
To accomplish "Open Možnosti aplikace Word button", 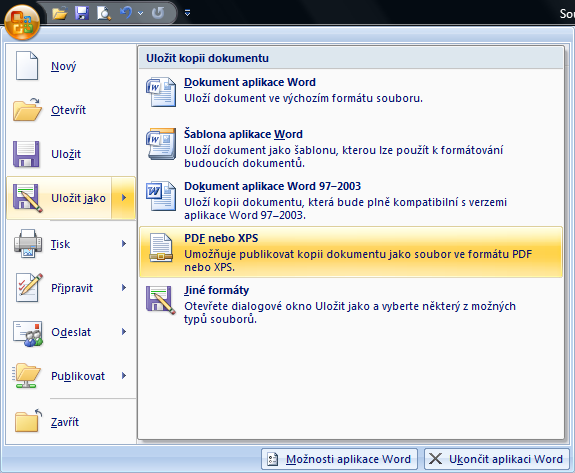I will tap(339, 459).
